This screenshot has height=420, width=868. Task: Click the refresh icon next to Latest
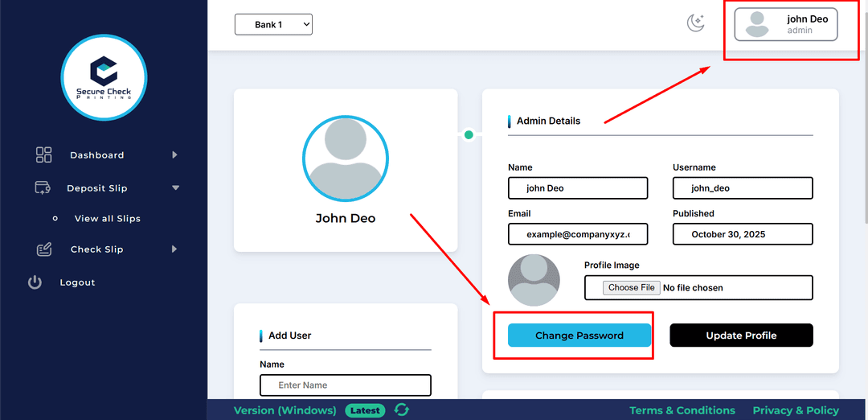[401, 410]
